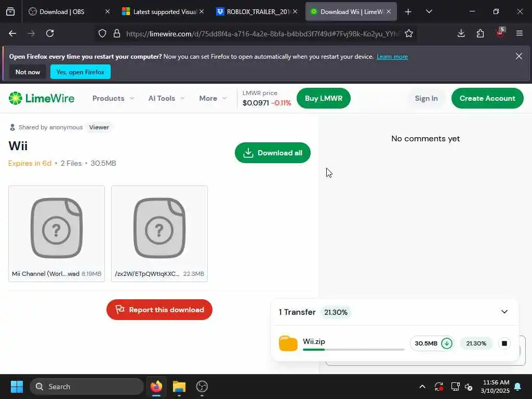
Task: Open File Explorer from taskbar
Action: 179,387
